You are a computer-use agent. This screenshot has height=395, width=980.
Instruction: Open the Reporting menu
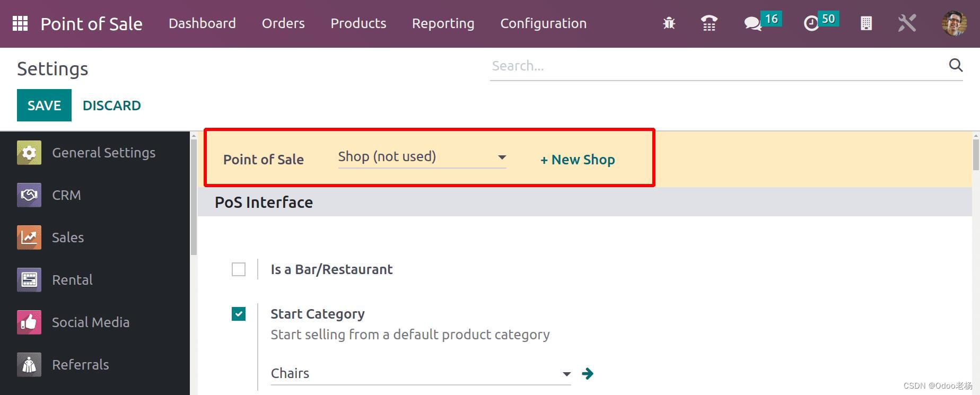pos(443,23)
